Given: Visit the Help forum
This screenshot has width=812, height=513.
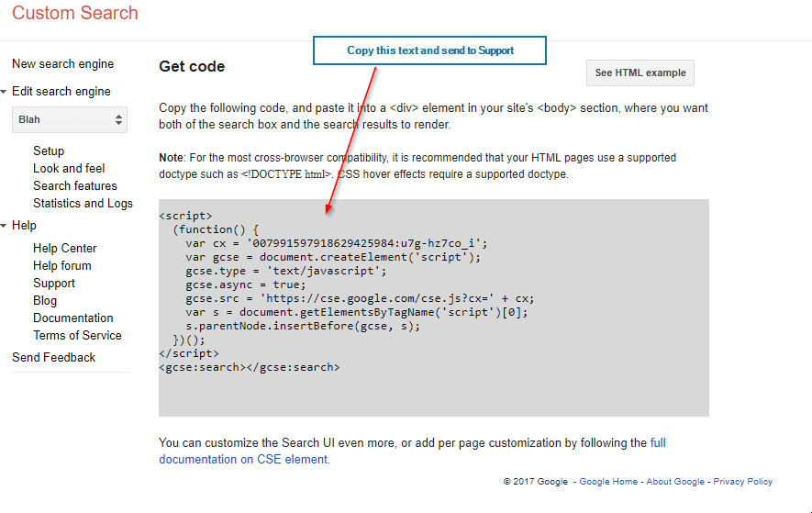Looking at the screenshot, I should click(x=62, y=265).
